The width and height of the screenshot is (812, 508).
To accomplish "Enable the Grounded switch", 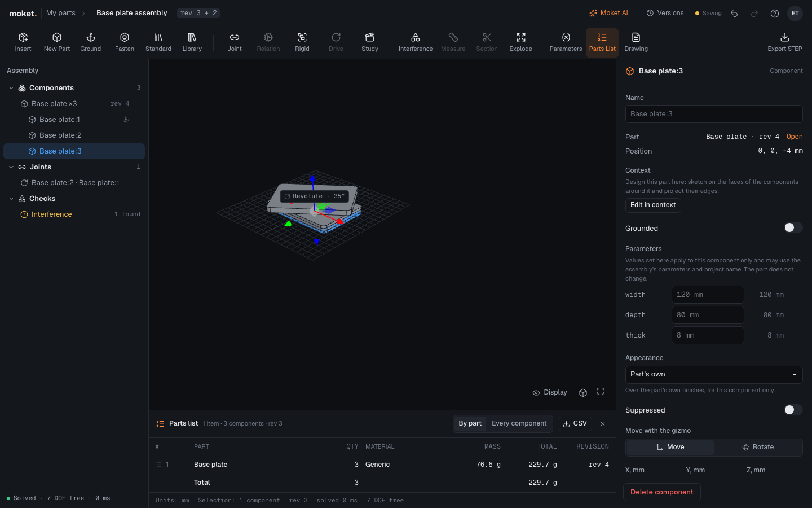I will (793, 227).
